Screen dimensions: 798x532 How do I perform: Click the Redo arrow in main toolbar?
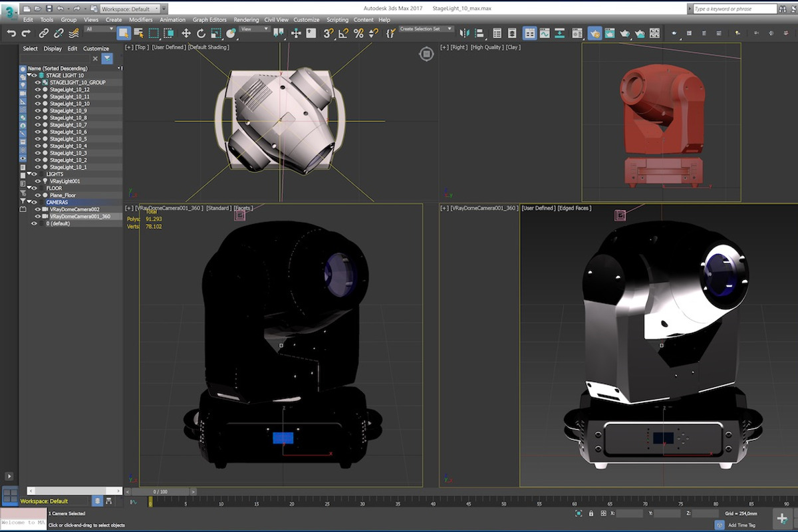coord(26,33)
